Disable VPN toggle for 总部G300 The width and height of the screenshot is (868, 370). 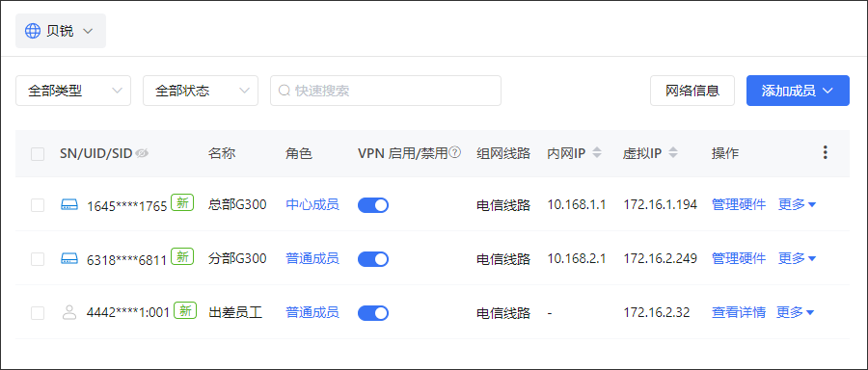click(x=373, y=205)
